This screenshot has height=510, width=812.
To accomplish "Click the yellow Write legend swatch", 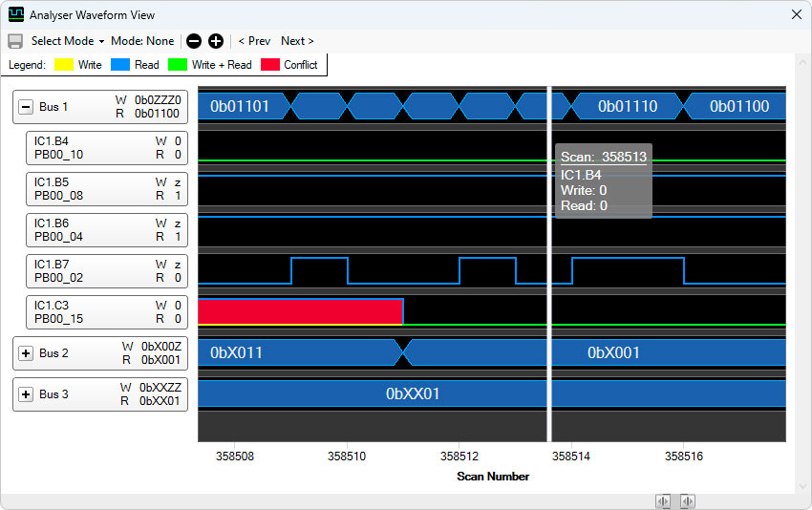I will 64,65.
